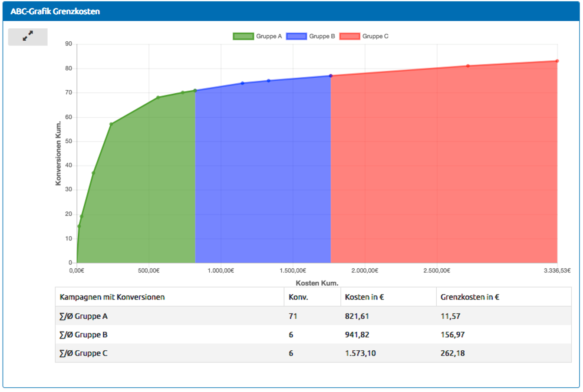Click the cost value 821,61
Screen dimensions: 583x392
click(x=357, y=316)
